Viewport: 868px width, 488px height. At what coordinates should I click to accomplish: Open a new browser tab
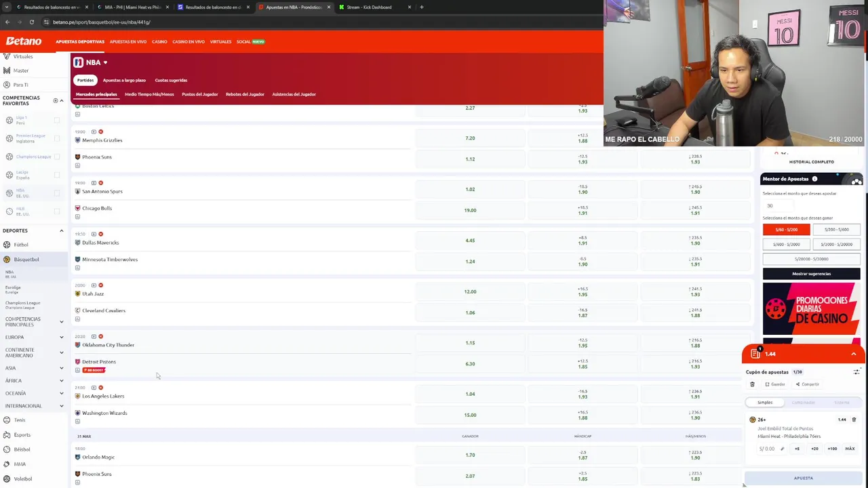(x=421, y=7)
